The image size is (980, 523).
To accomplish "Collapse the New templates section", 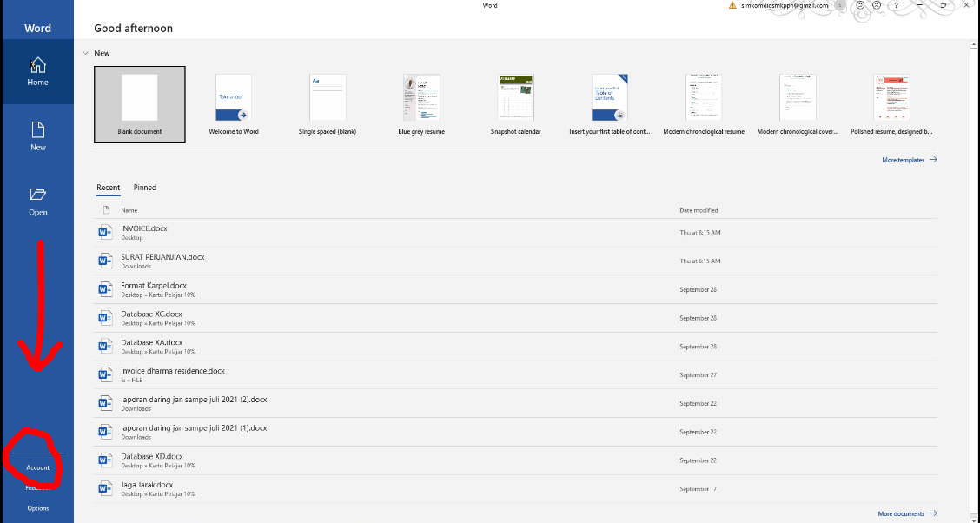I will [x=86, y=53].
